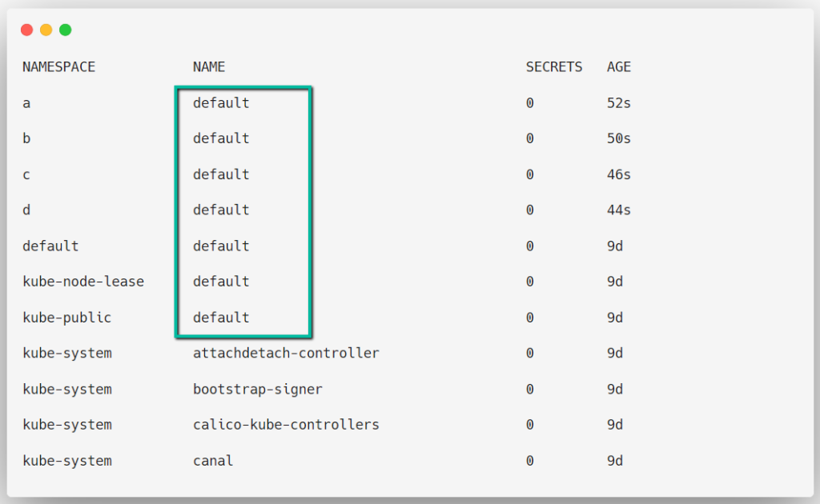Click the NAMESPACE column header
Screen dimensions: 820x504
pyautogui.click(x=58, y=66)
